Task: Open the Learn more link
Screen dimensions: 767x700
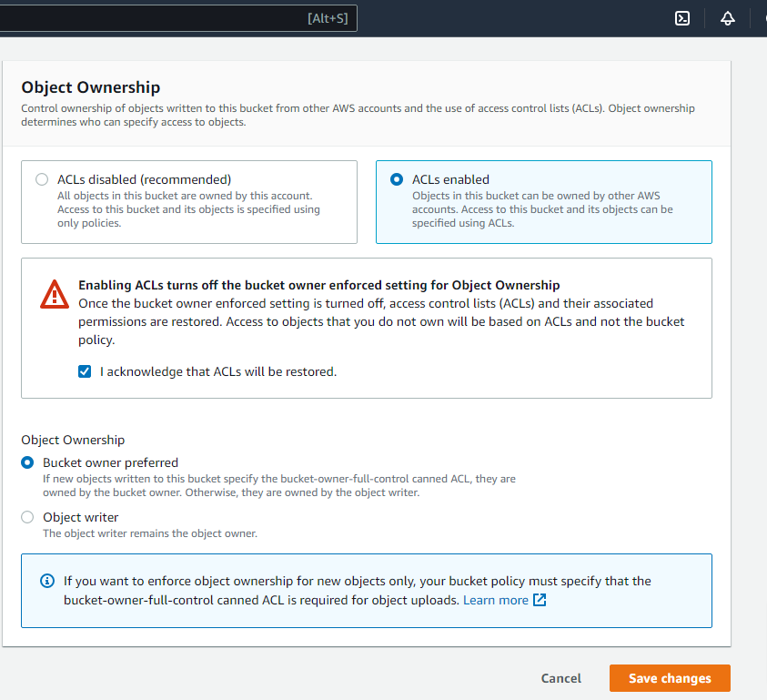Action: (x=496, y=600)
